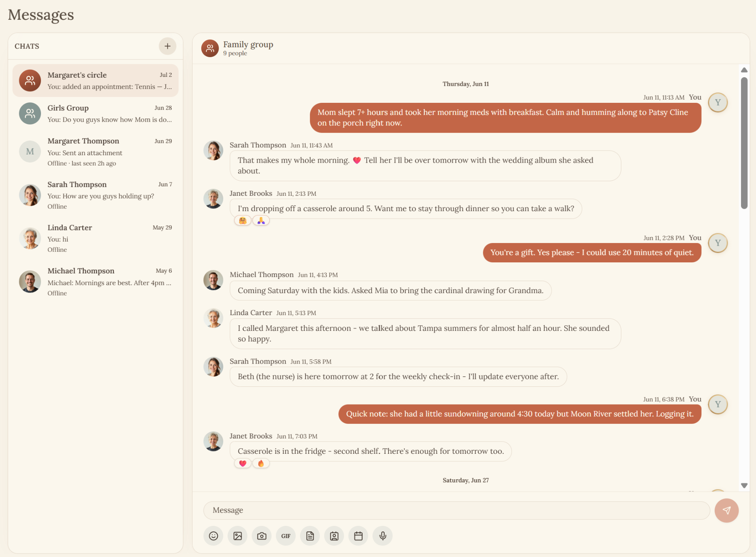This screenshot has width=756, height=557.
Task: Click the conversation scrollbar thumb
Action: (744, 143)
